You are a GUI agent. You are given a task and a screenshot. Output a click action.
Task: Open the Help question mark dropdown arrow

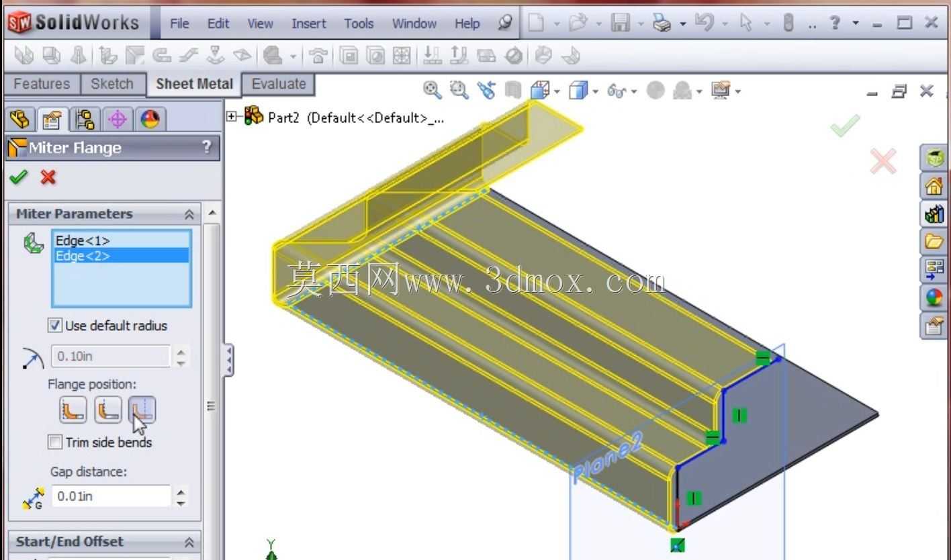click(x=856, y=24)
